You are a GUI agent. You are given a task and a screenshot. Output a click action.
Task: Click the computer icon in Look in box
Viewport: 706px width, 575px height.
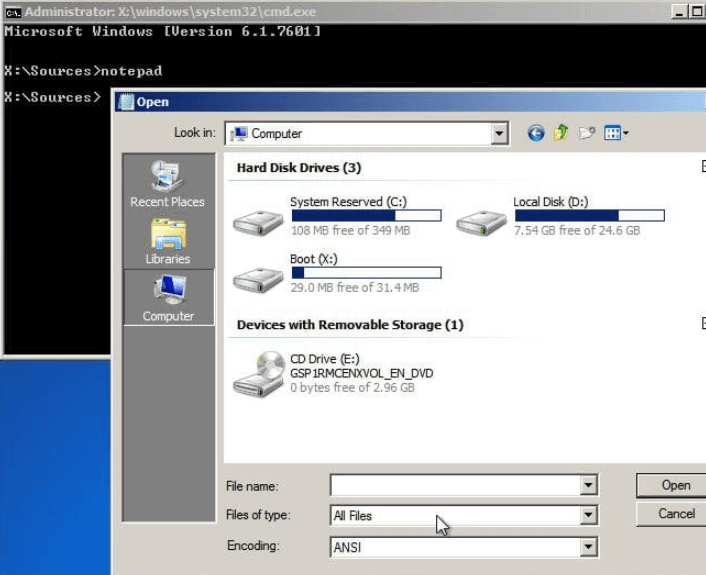[239, 133]
